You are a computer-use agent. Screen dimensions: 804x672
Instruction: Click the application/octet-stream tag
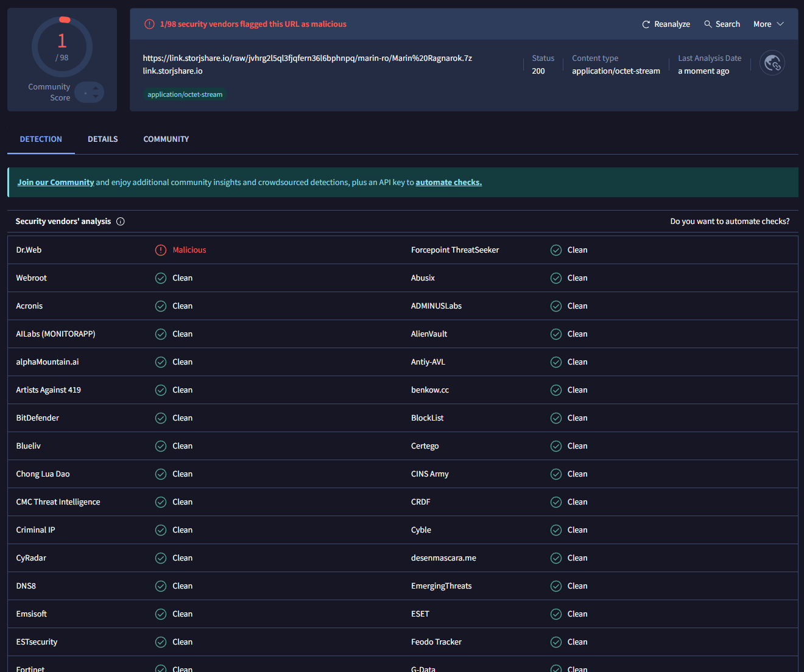click(x=185, y=94)
